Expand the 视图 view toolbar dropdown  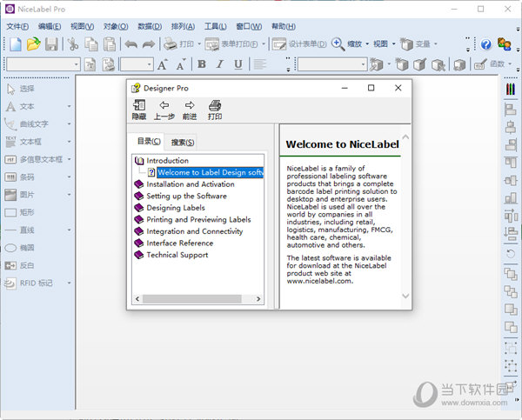[x=393, y=44]
